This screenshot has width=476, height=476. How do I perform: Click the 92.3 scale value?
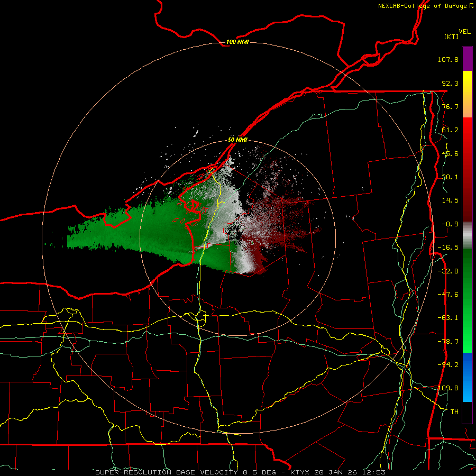pos(450,83)
